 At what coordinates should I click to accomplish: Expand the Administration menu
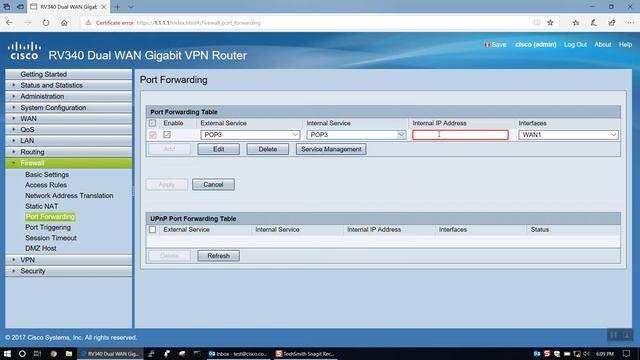click(x=69, y=96)
